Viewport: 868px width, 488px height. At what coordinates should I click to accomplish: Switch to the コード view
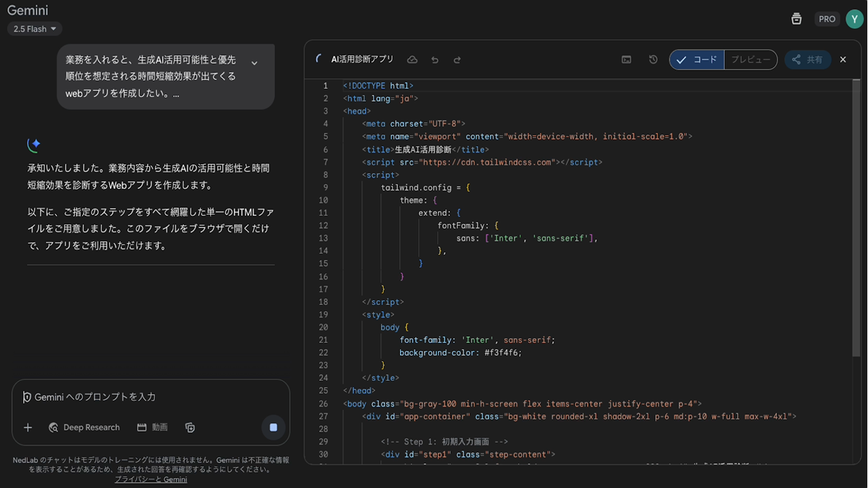pos(697,60)
